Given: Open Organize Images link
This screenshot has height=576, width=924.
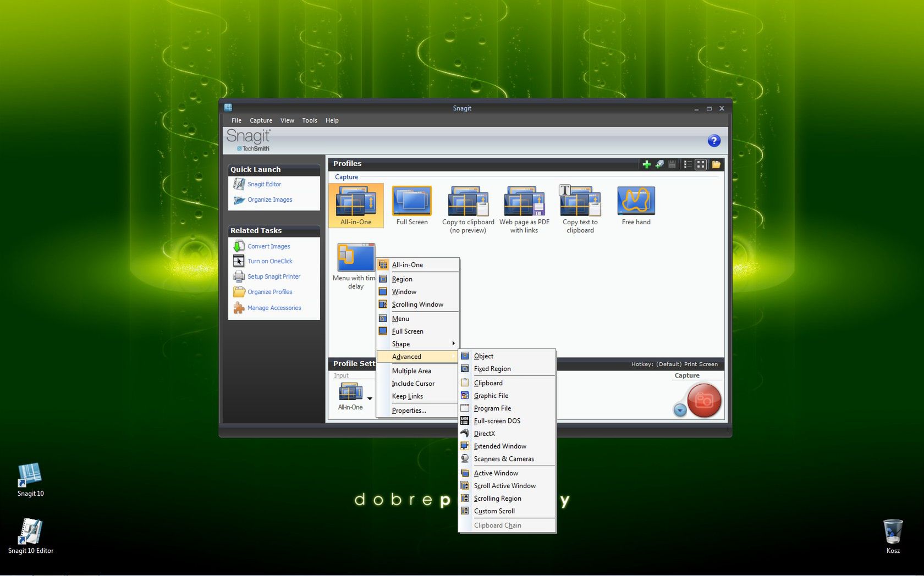Looking at the screenshot, I should [x=269, y=200].
